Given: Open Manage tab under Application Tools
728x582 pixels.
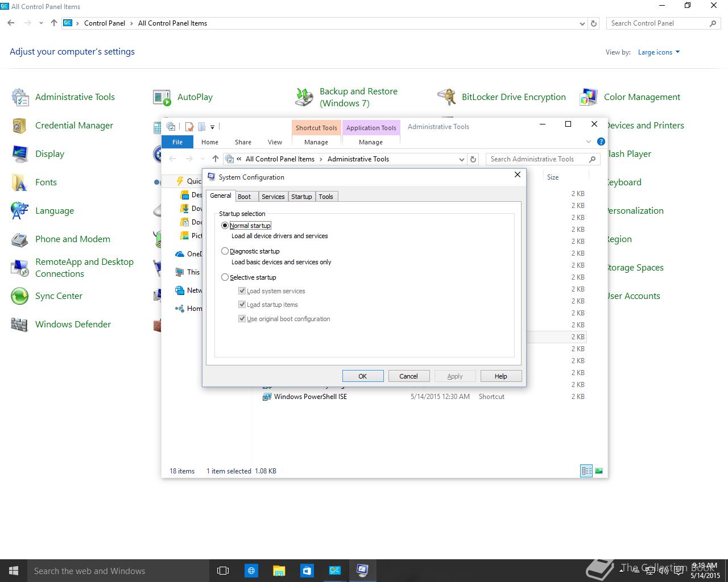Looking at the screenshot, I should pos(371,142).
